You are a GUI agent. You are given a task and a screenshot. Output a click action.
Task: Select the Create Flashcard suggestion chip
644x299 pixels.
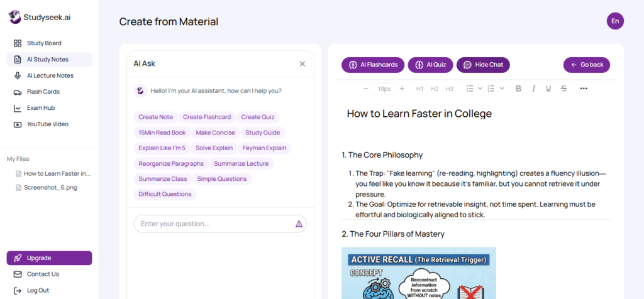click(207, 117)
